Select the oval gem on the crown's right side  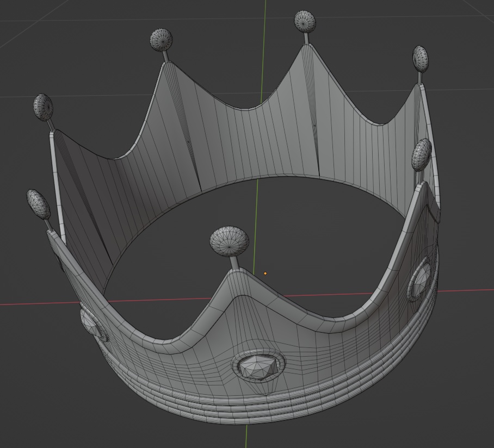(421, 279)
